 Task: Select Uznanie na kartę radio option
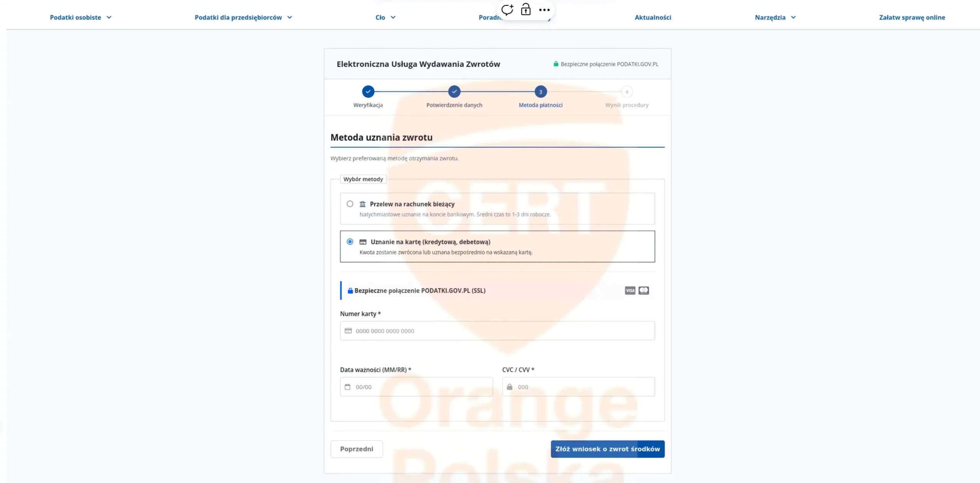350,242
